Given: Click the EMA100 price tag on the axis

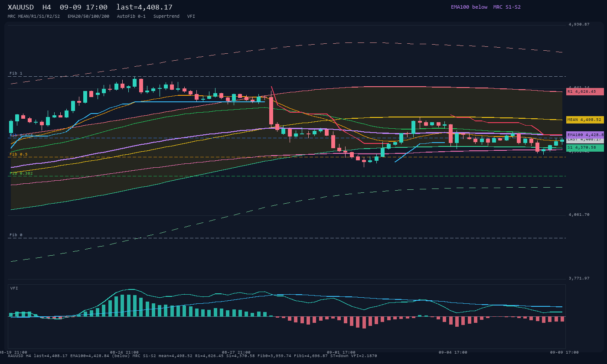Looking at the screenshot, I should point(585,135).
